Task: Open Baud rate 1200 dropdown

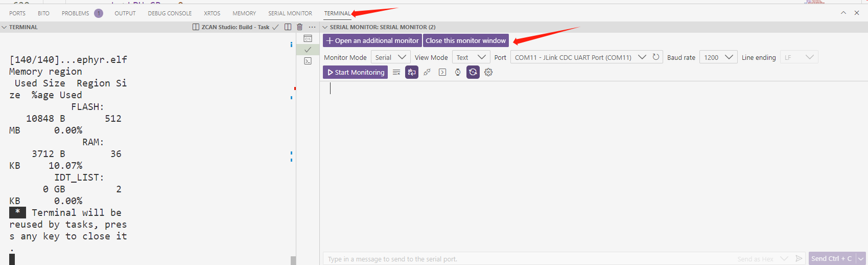Action: click(x=718, y=57)
